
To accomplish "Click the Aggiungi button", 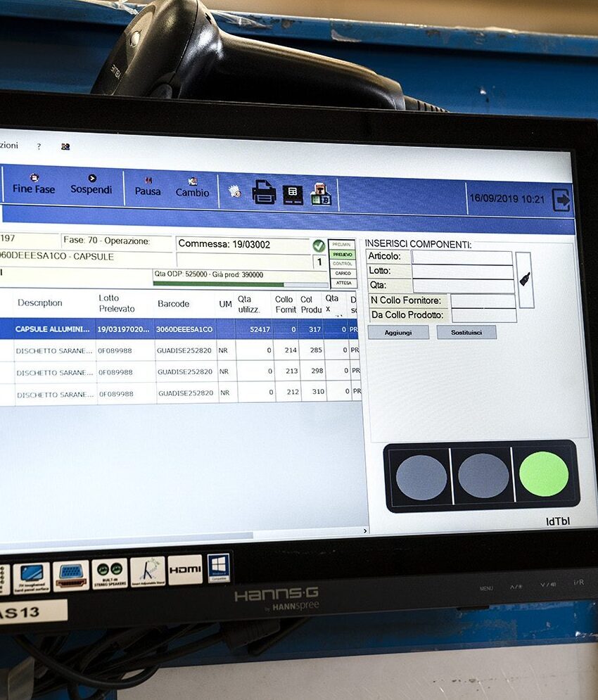I will point(398,332).
